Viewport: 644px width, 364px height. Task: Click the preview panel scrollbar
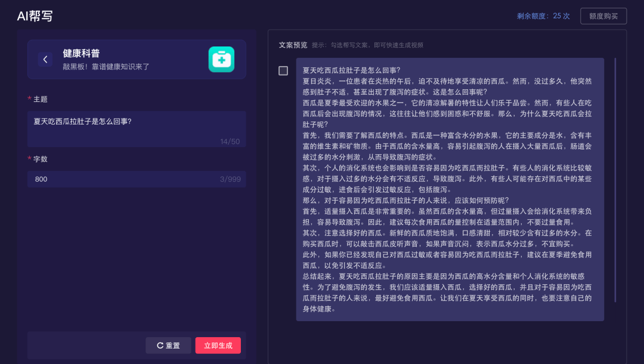[615, 180]
